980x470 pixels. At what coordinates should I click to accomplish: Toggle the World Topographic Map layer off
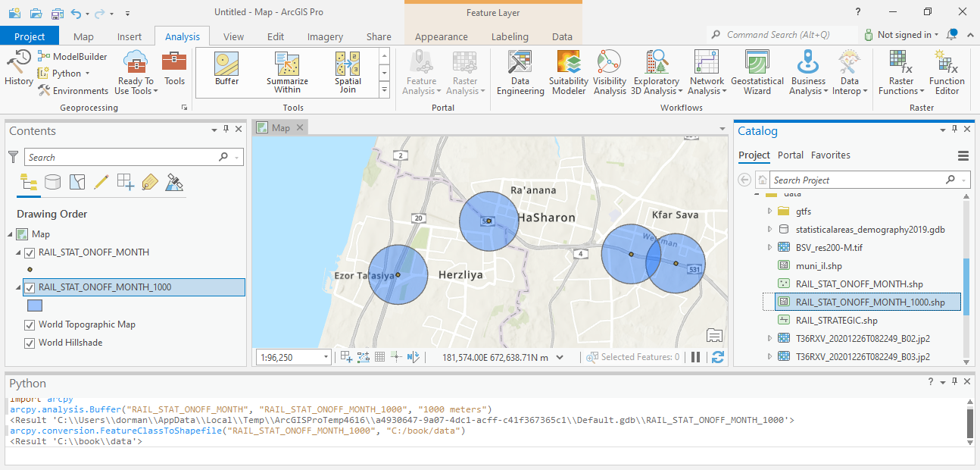pos(30,324)
